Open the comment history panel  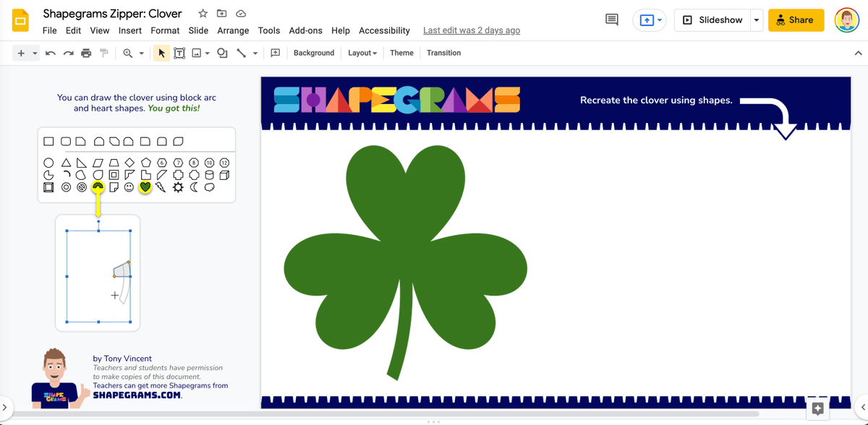[x=611, y=20]
